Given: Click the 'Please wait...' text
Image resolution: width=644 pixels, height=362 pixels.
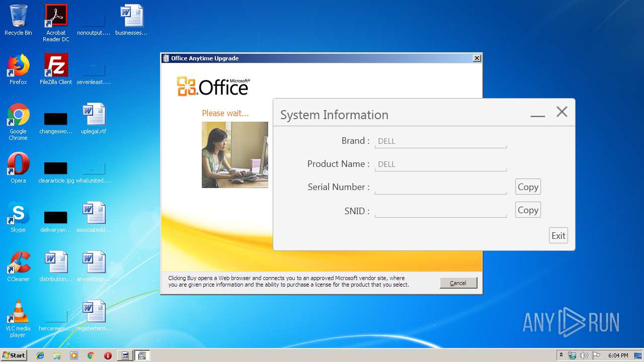Looking at the screenshot, I should click(x=225, y=113).
